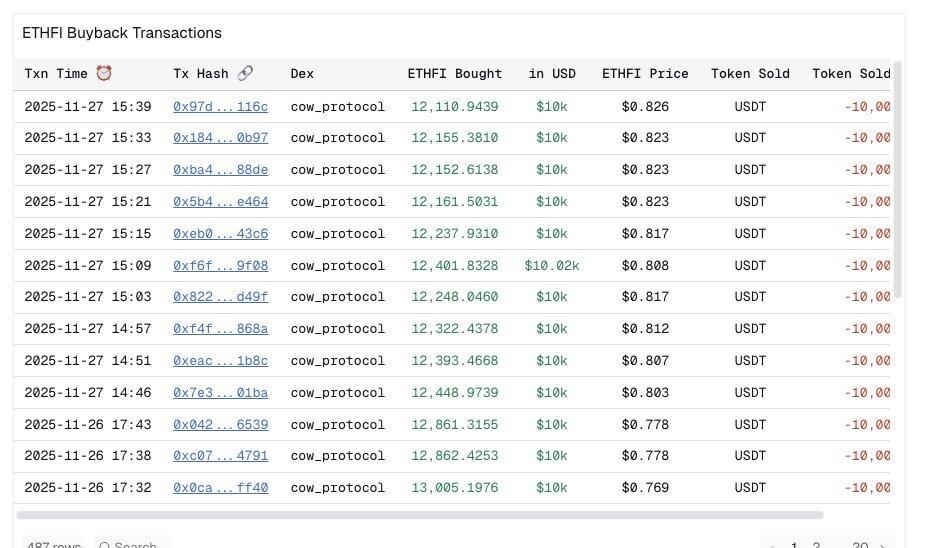The width and height of the screenshot is (936, 548).
Task: Click the in USD column header
Action: click(x=552, y=74)
